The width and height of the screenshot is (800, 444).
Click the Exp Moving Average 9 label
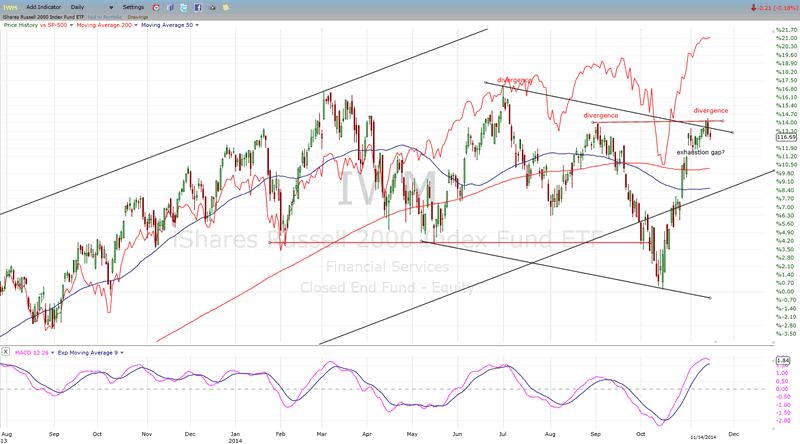88,353
